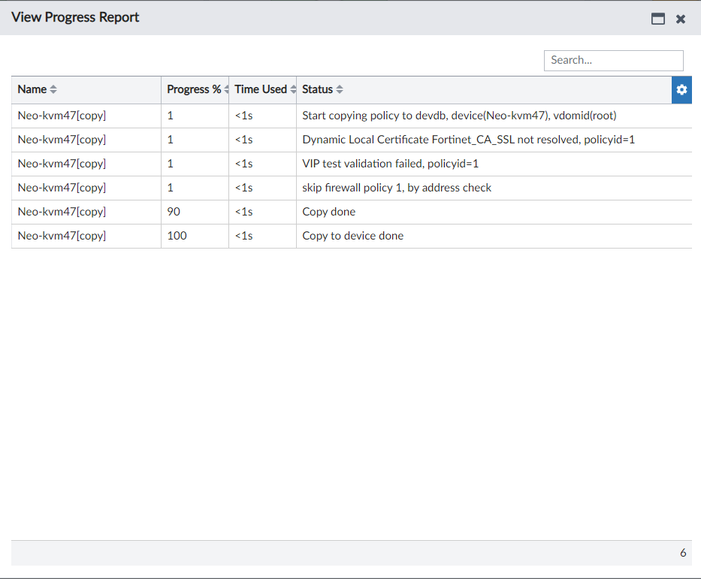Viewport: 701px width, 579px height.
Task: Sort table by Name column arrows
Action: 54,90
